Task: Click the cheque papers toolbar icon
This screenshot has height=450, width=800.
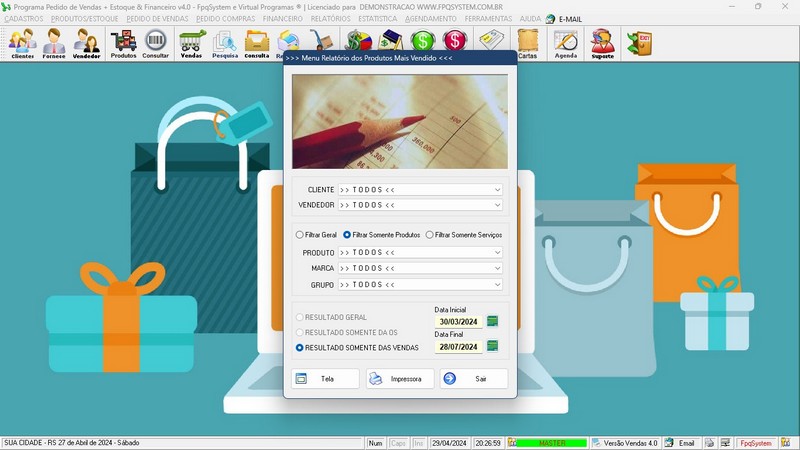Action: (x=491, y=40)
